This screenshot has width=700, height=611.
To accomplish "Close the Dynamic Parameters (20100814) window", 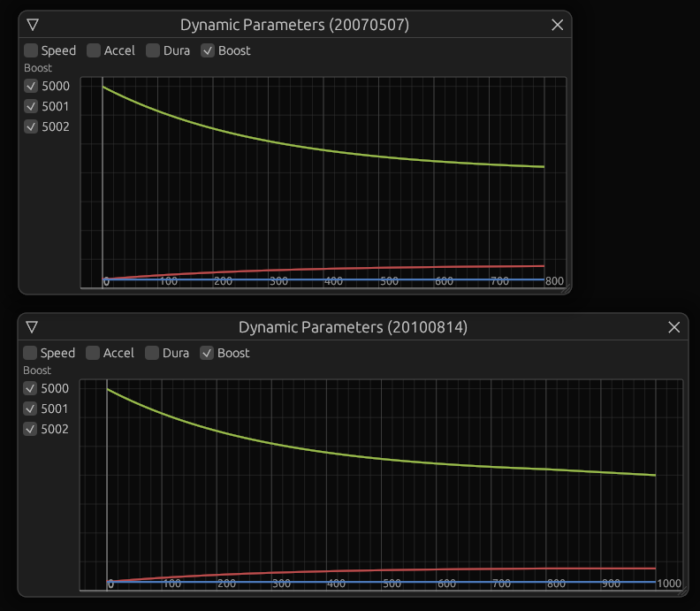I will click(x=674, y=327).
